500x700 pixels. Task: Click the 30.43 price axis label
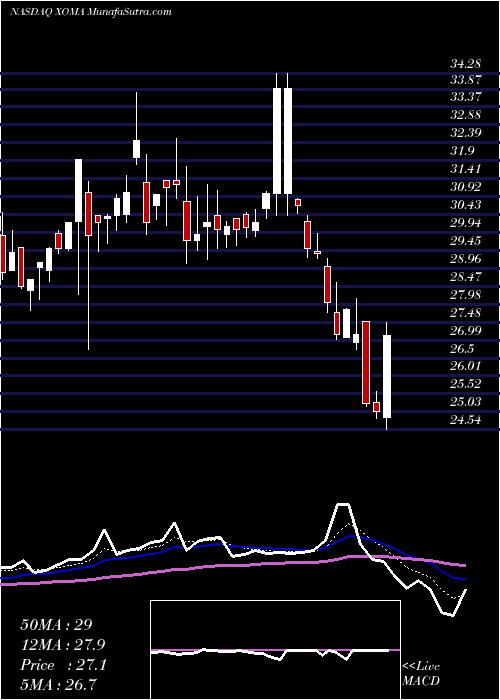(x=466, y=205)
